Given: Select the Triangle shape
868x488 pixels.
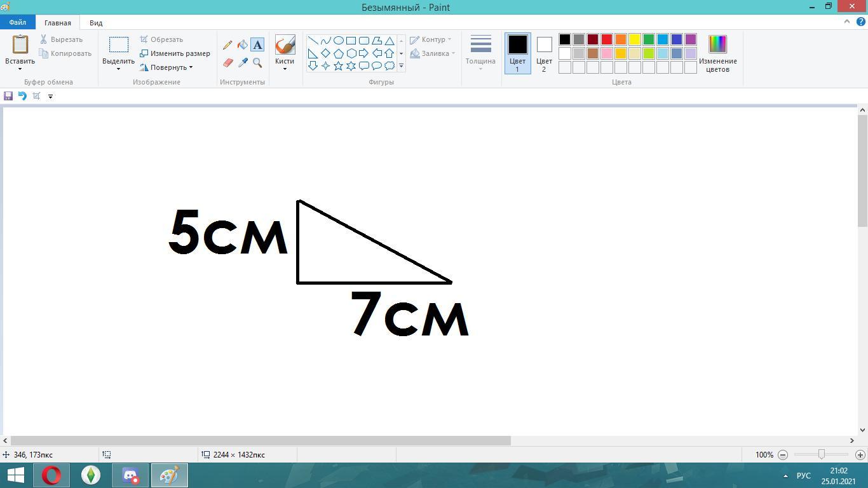Looking at the screenshot, I should [x=390, y=41].
